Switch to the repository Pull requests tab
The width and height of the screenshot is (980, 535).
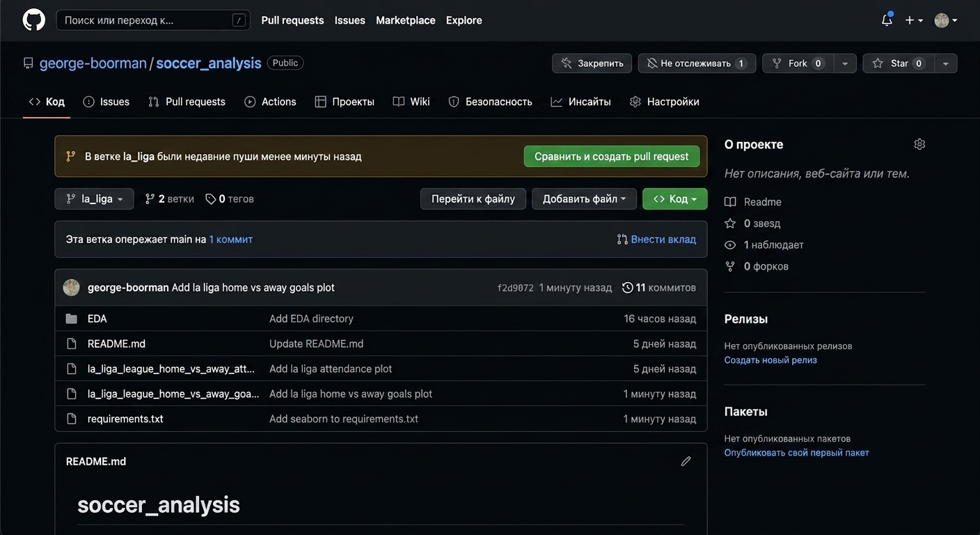coord(187,102)
